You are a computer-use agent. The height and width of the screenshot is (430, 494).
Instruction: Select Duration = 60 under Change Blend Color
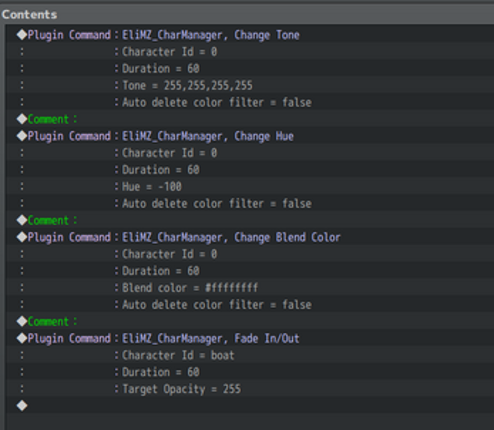click(250, 271)
